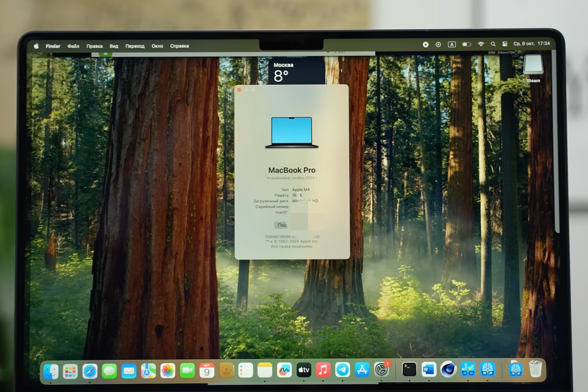Image resolution: width=588 pixels, height=392 pixels.
Task: Open the Notes app in dock
Action: coord(265,370)
